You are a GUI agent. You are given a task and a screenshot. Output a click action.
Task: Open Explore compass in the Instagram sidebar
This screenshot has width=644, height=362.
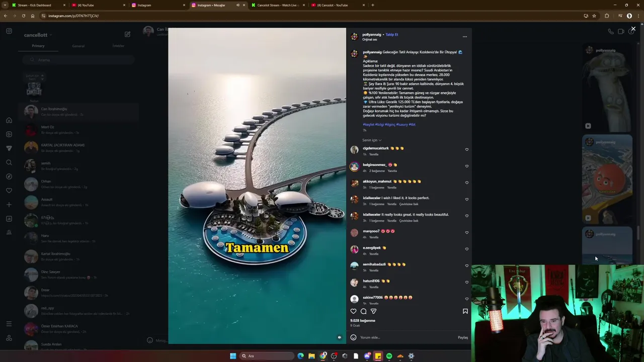click(x=9, y=176)
